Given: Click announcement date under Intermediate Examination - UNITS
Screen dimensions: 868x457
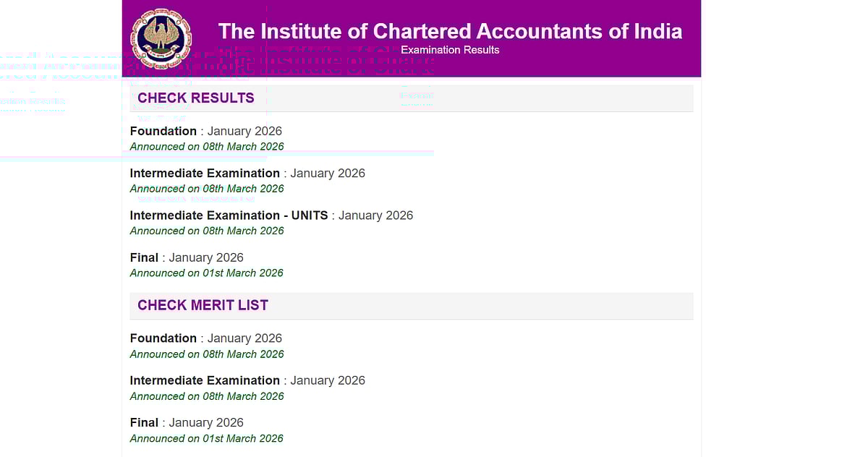Looking at the screenshot, I should [x=207, y=231].
